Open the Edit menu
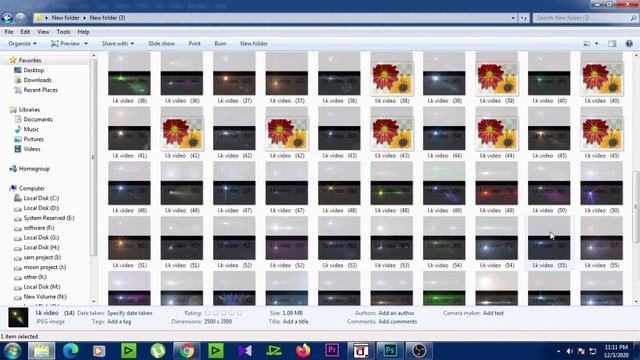Image resolution: width=640 pixels, height=360 pixels. (25, 31)
